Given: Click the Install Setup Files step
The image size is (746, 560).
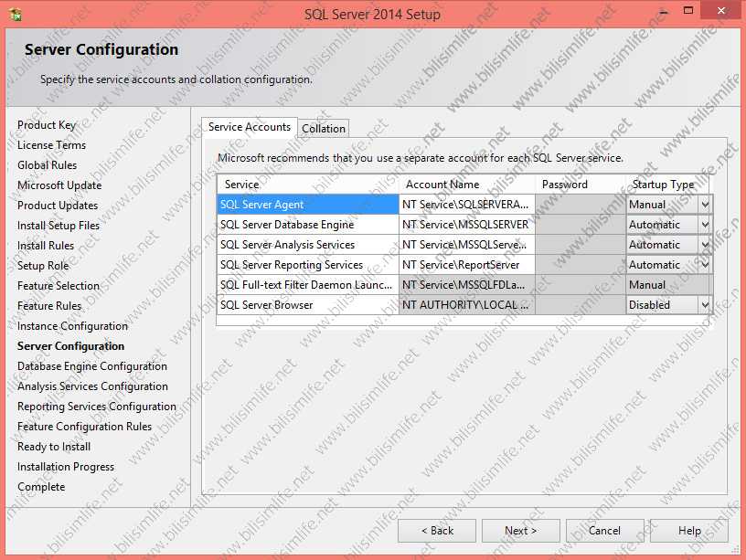Looking at the screenshot, I should pyautogui.click(x=59, y=226).
